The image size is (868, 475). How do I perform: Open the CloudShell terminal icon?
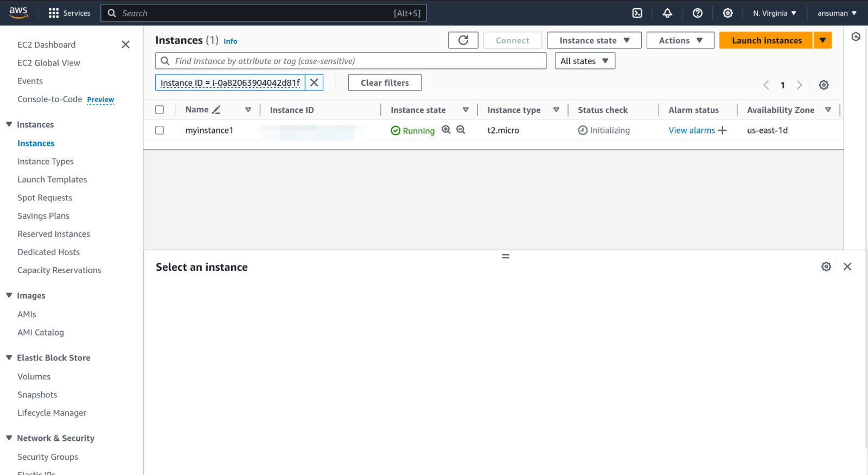click(x=637, y=13)
